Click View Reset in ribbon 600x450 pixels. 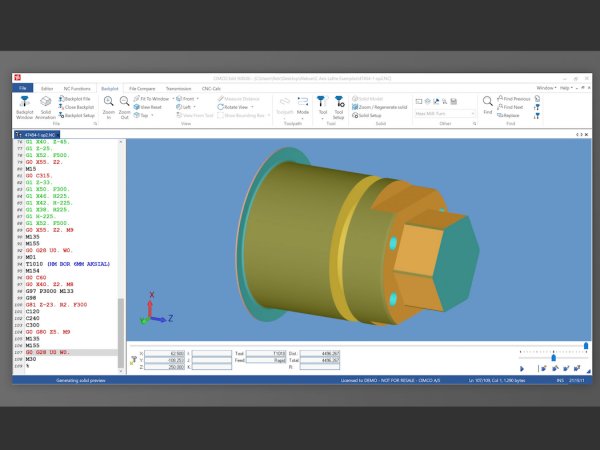pyautogui.click(x=153, y=107)
